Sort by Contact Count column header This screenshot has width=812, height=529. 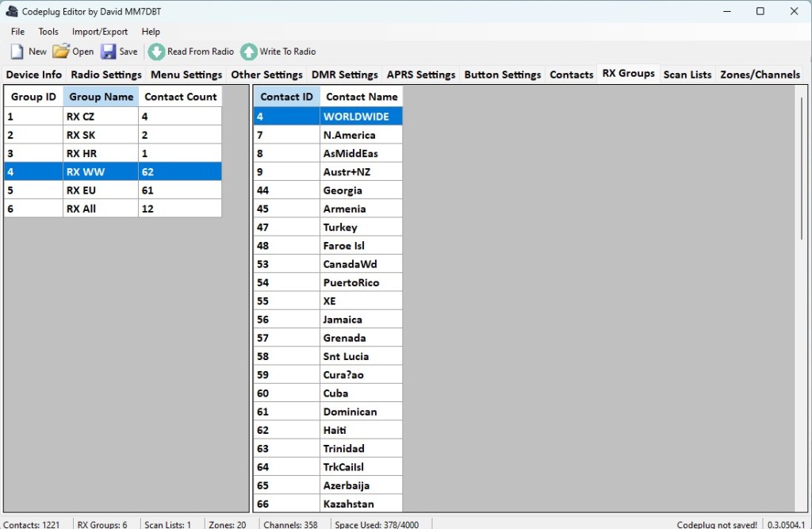(x=180, y=97)
